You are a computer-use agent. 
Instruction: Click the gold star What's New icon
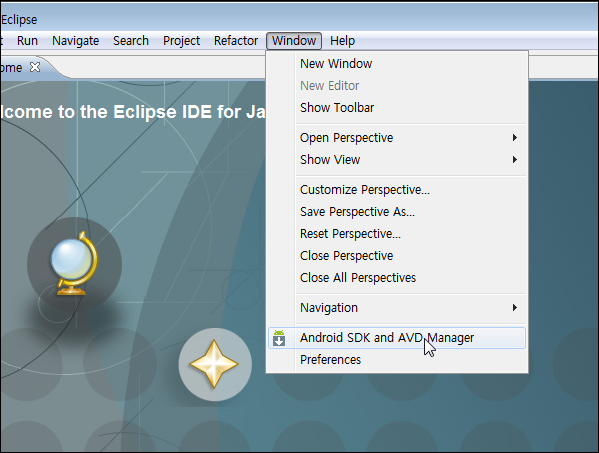click(215, 364)
